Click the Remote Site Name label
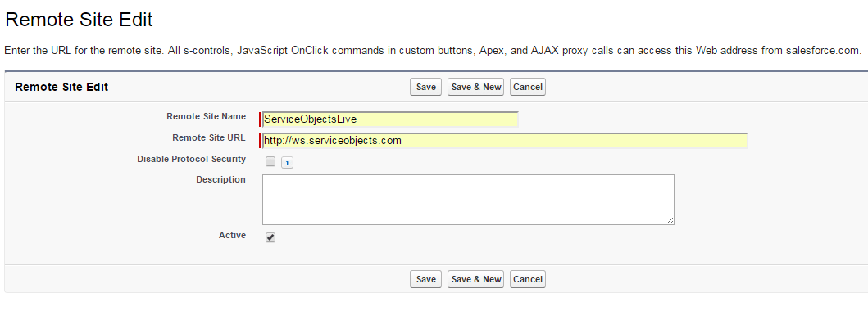 pyautogui.click(x=206, y=116)
